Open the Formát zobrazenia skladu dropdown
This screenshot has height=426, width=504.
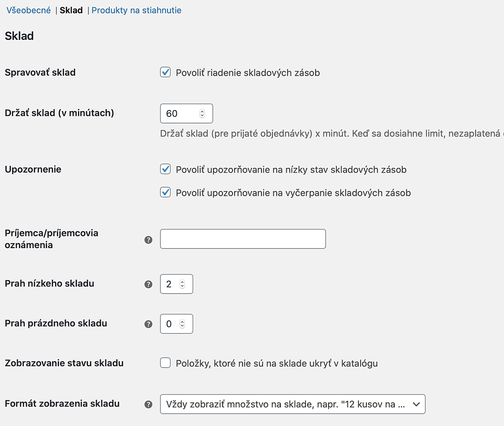tap(292, 404)
